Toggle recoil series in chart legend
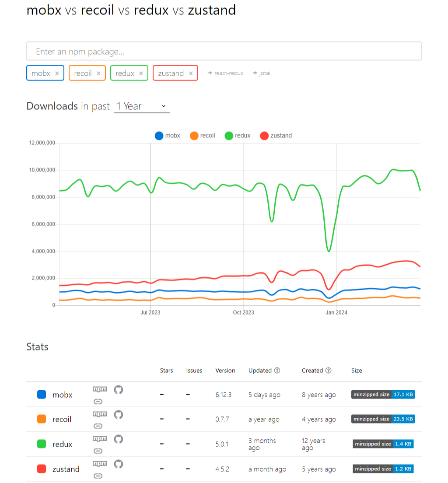This screenshot has width=448, height=483. point(203,136)
